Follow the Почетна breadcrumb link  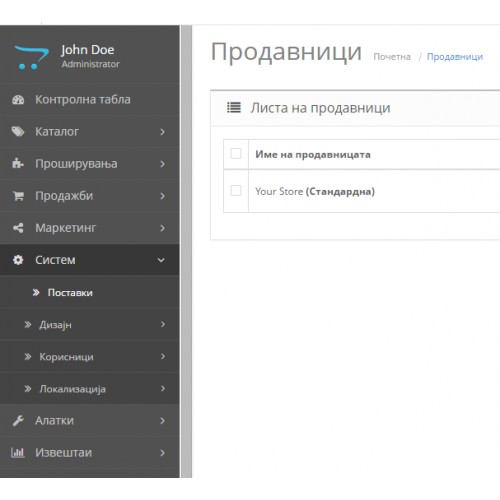392,57
